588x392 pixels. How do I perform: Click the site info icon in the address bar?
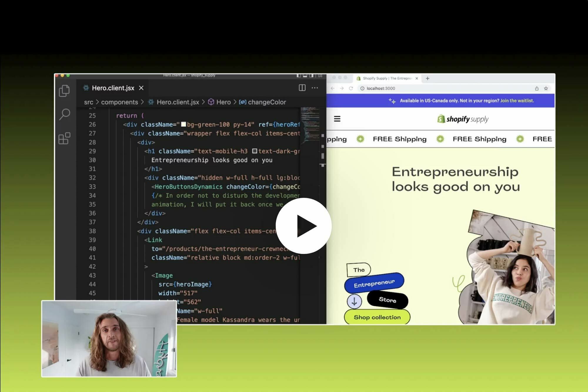click(362, 88)
